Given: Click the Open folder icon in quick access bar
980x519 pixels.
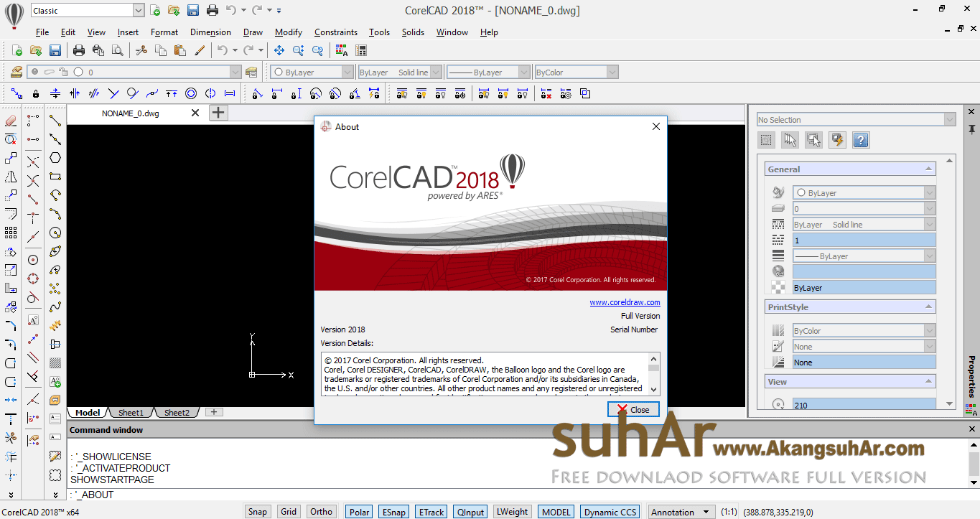Looking at the screenshot, I should [173, 10].
